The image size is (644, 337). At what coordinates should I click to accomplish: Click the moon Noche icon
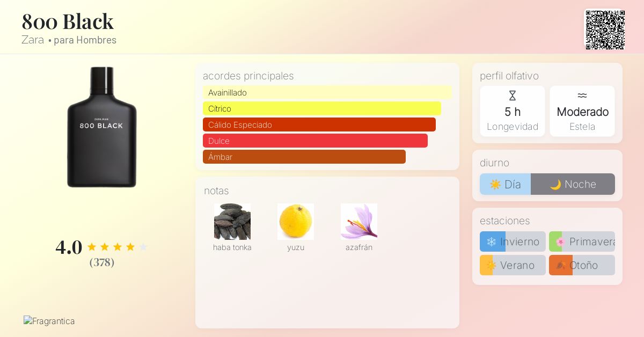(x=555, y=185)
